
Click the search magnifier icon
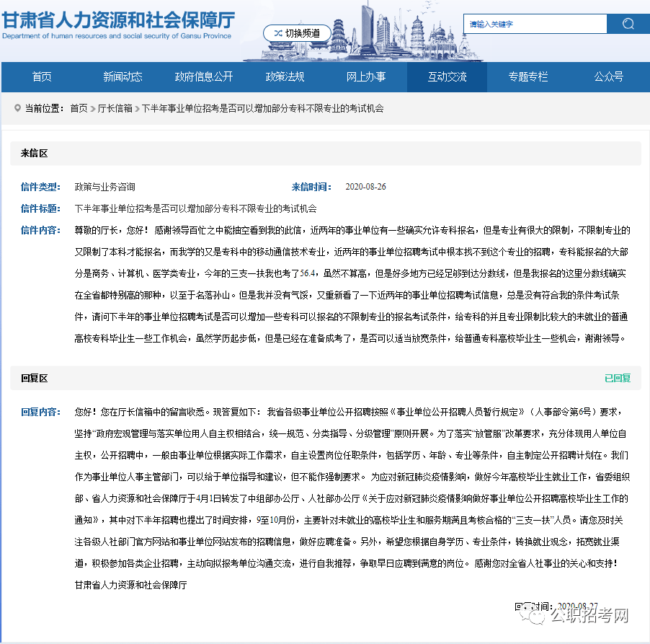(627, 24)
